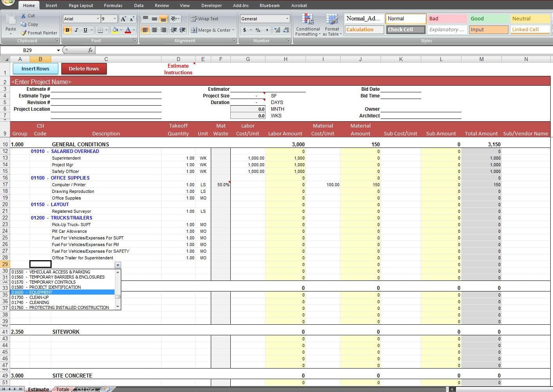Toggle italic formatting
Image resolution: width=553 pixels, height=392 pixels.
76,30
